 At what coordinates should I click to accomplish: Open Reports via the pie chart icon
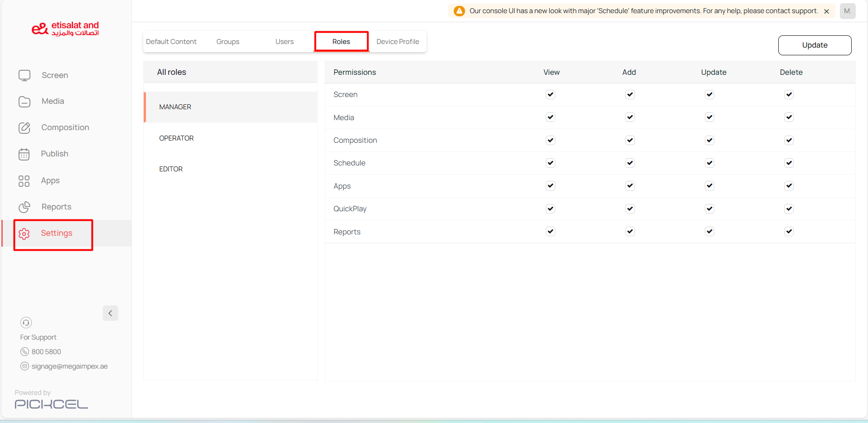[x=24, y=207]
